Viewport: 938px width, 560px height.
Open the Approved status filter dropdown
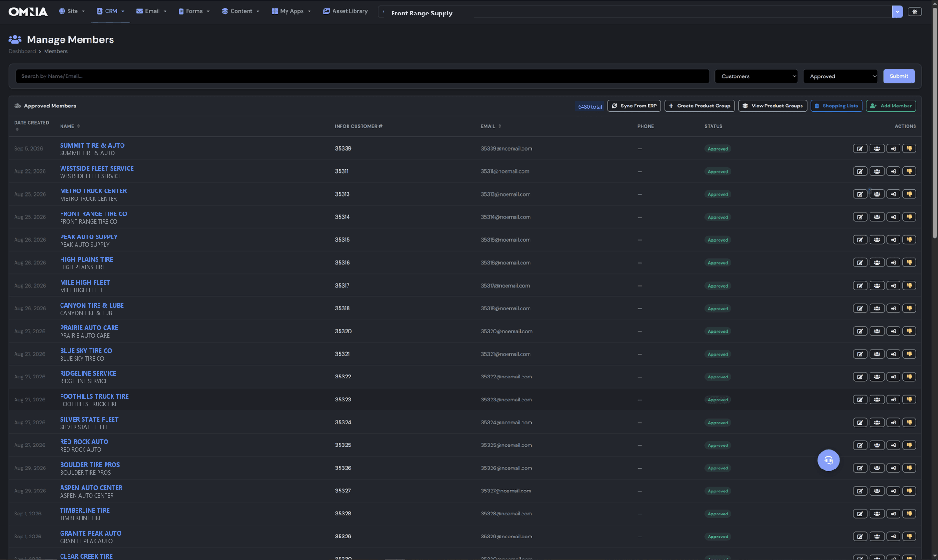(840, 76)
